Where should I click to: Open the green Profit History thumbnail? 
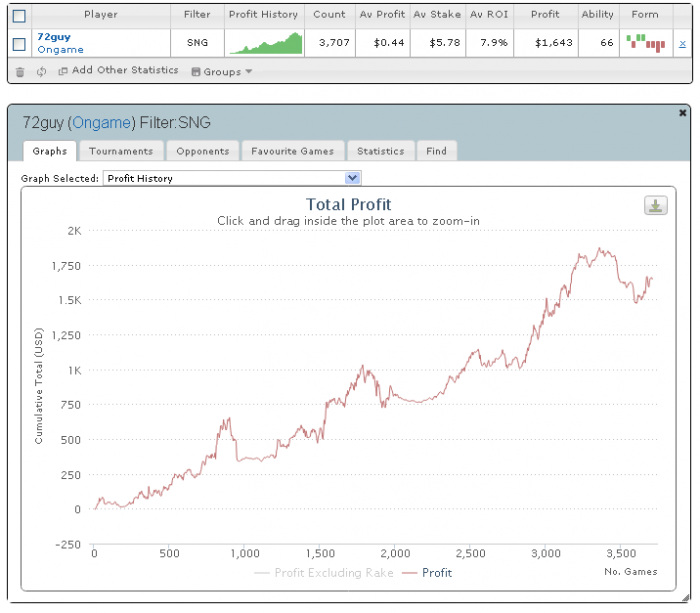pos(266,43)
